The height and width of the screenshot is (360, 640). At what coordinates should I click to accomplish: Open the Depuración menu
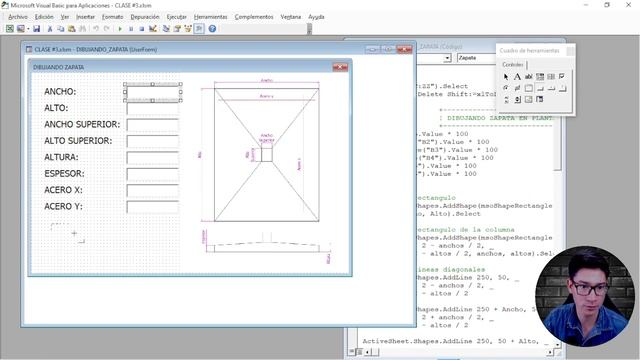point(145,17)
